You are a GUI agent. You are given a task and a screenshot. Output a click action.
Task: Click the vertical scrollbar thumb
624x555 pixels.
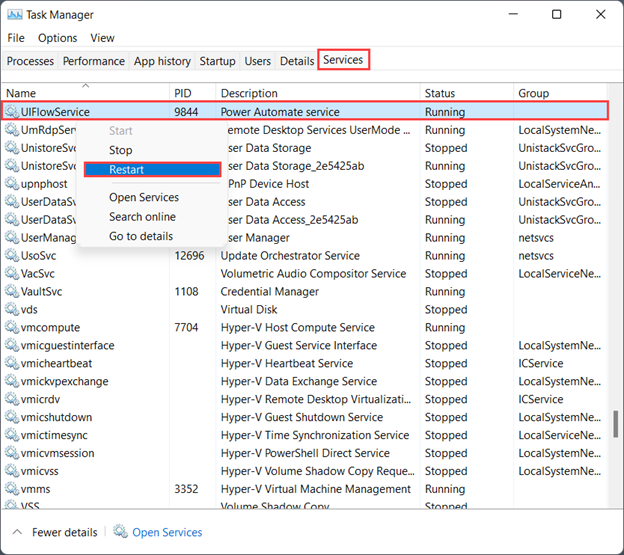tap(616, 424)
